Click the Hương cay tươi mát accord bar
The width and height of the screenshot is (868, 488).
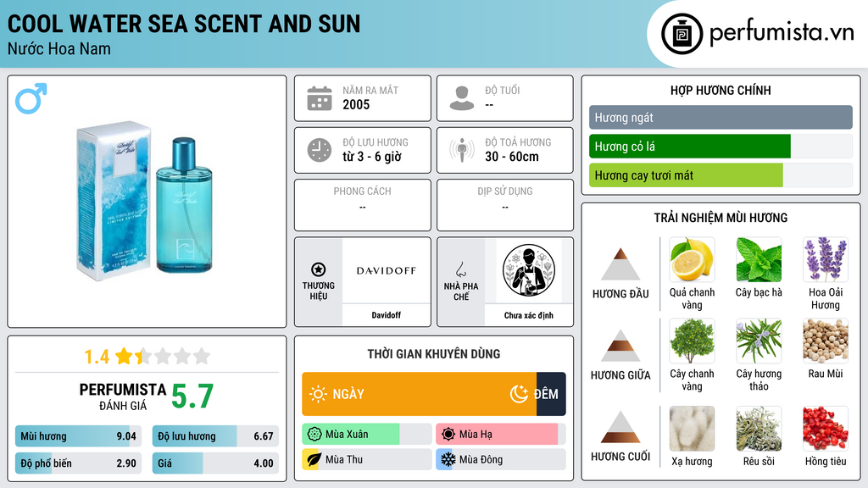686,175
